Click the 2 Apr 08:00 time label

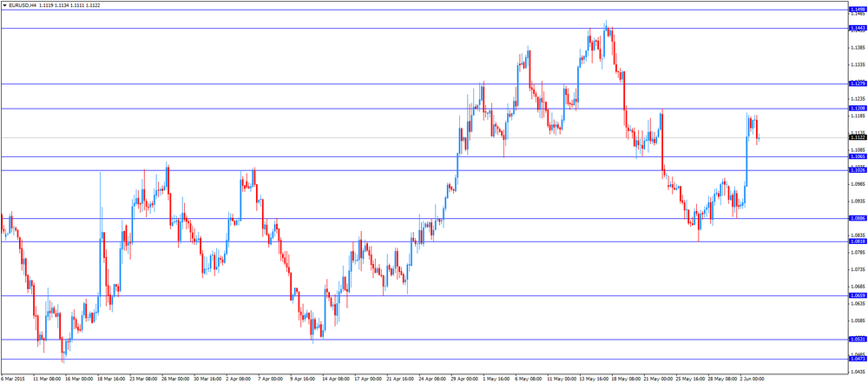(x=239, y=379)
